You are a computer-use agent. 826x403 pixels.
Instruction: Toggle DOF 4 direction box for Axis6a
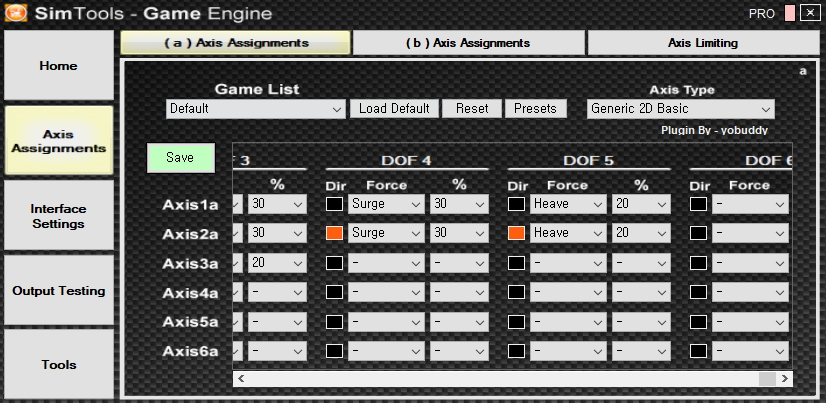click(335, 351)
